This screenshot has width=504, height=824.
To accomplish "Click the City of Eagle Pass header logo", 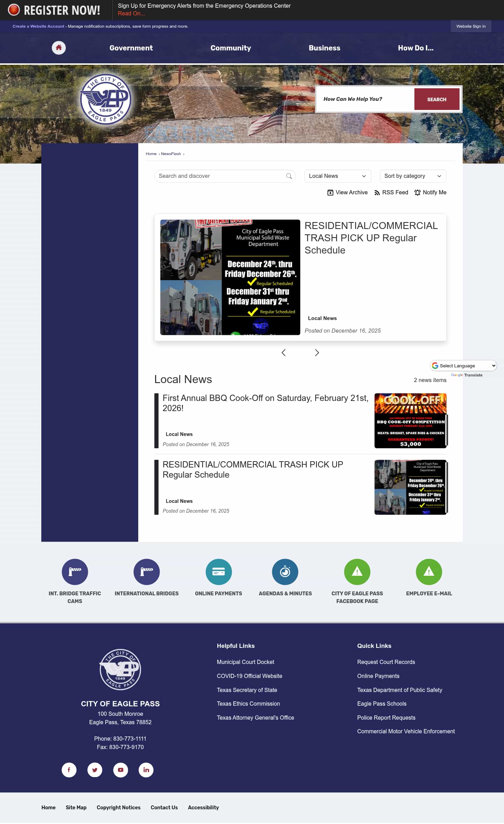I will click(x=105, y=99).
